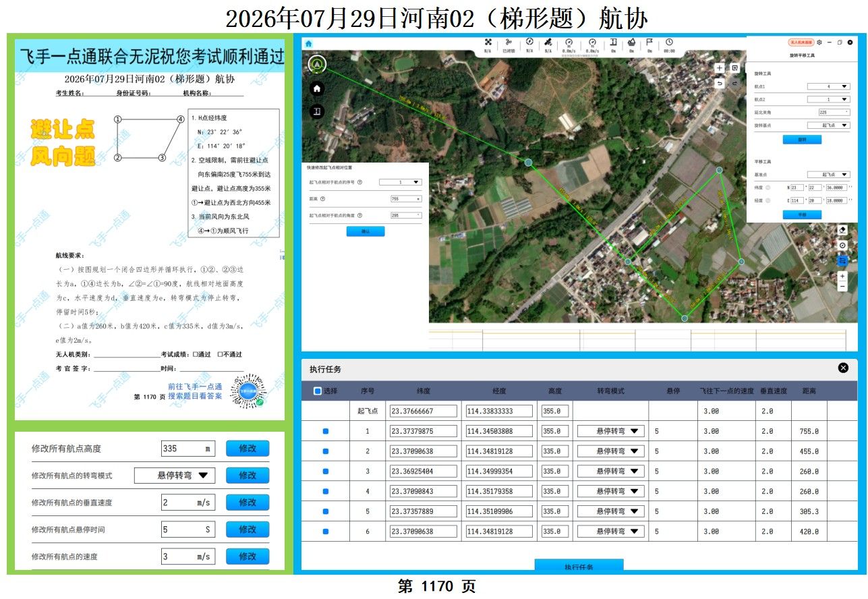Toggle the checkbox for waypoint row 4
The image size is (868, 599).
tap(326, 492)
